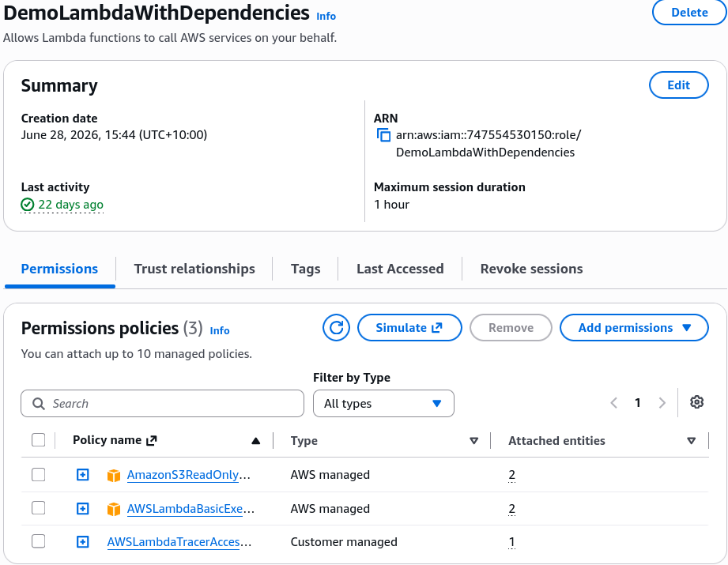The width and height of the screenshot is (728, 565).
Task: Click the ARN value text
Action: [x=488, y=144]
